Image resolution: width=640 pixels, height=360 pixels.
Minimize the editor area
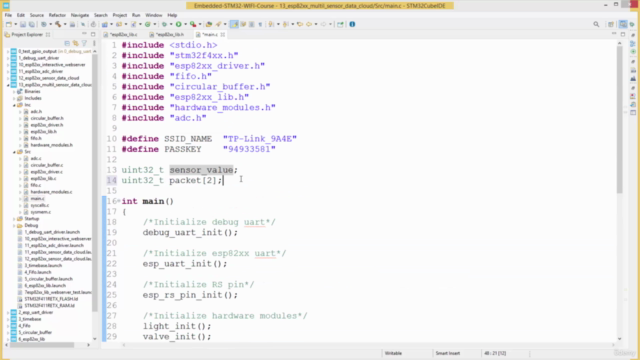tap(614, 34)
